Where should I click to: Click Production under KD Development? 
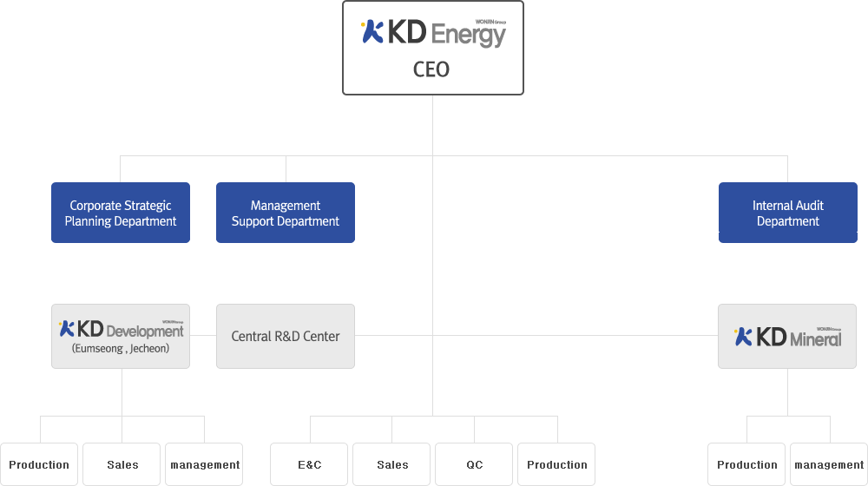point(39,464)
